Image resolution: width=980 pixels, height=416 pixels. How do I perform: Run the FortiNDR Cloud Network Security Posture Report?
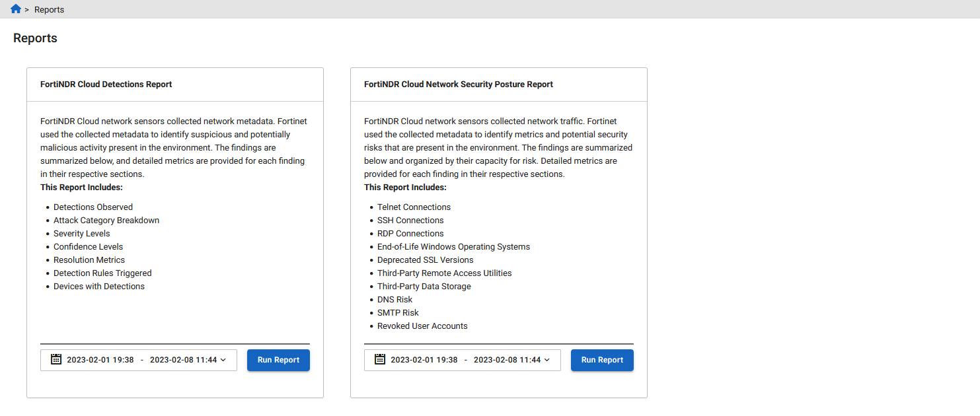(602, 359)
